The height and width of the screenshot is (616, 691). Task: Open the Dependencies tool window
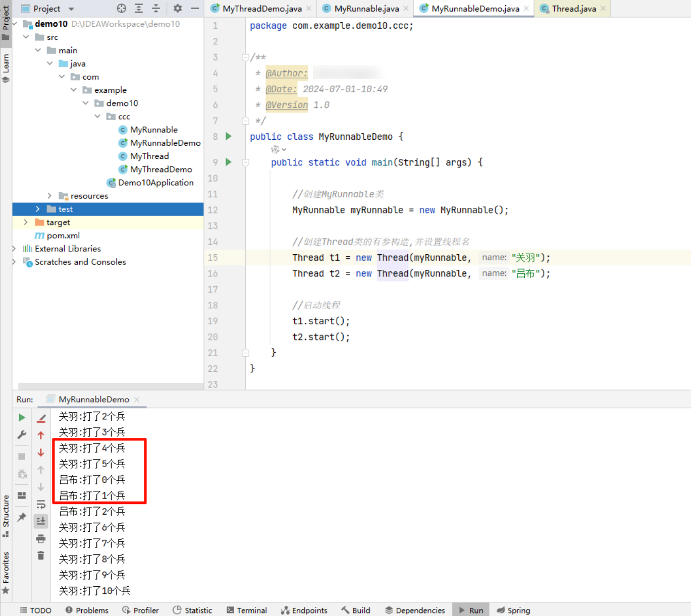[415, 610]
